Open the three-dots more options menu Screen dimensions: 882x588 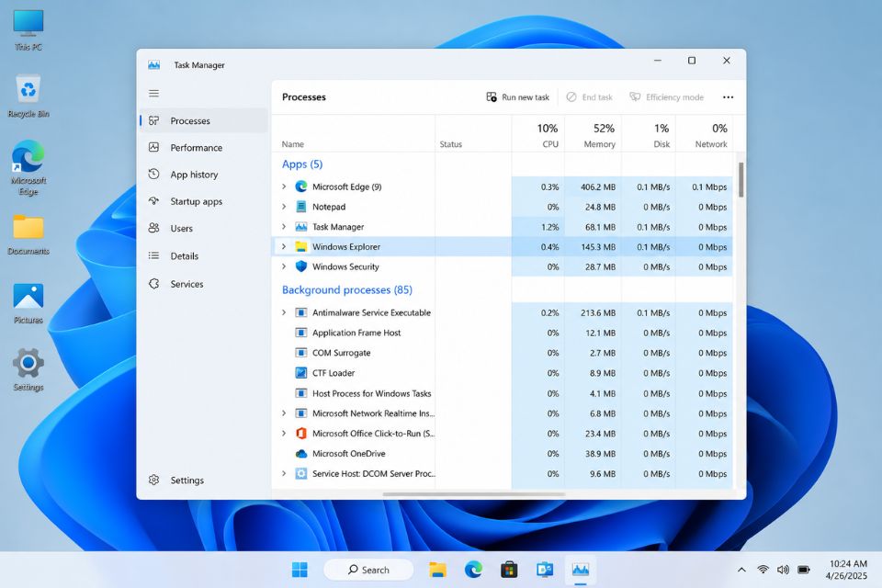tap(728, 97)
